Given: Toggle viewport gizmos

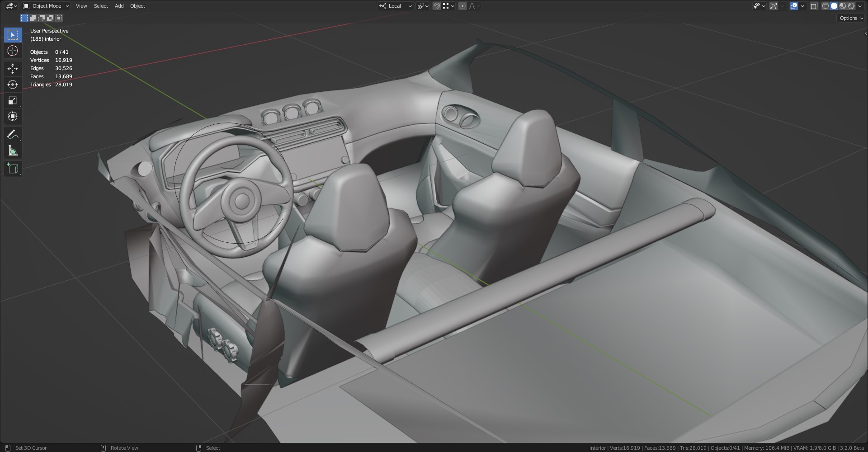Looking at the screenshot, I should pyautogui.click(x=774, y=6).
